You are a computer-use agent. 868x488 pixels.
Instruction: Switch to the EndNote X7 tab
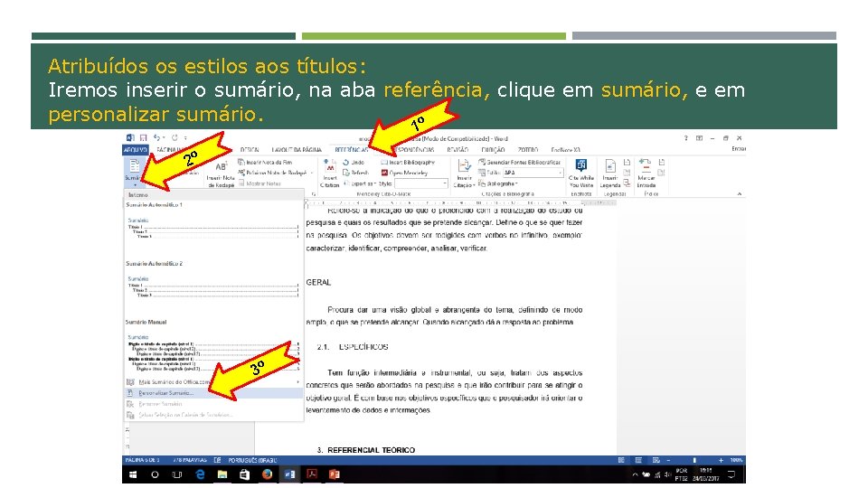[565, 150]
